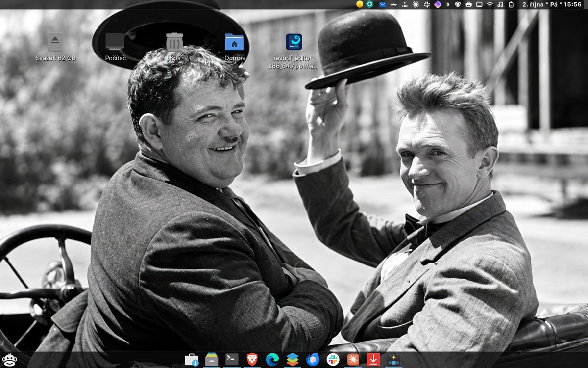588x368 pixels.
Task: Select the Koš trash icon on desktop
Action: coord(174,47)
